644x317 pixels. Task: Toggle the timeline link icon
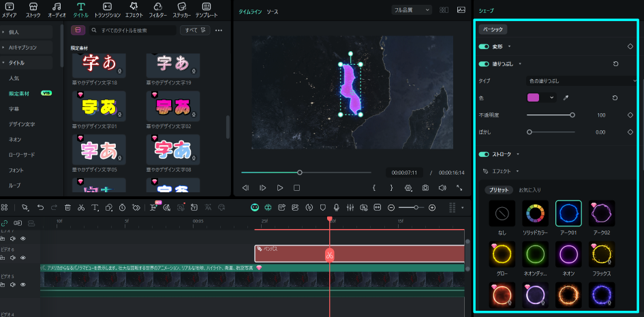click(5, 223)
